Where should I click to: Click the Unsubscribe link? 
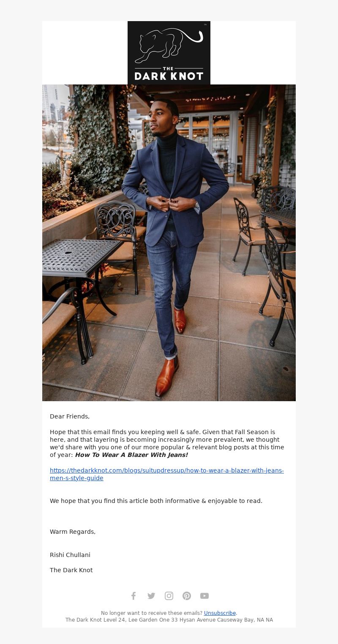point(220,613)
